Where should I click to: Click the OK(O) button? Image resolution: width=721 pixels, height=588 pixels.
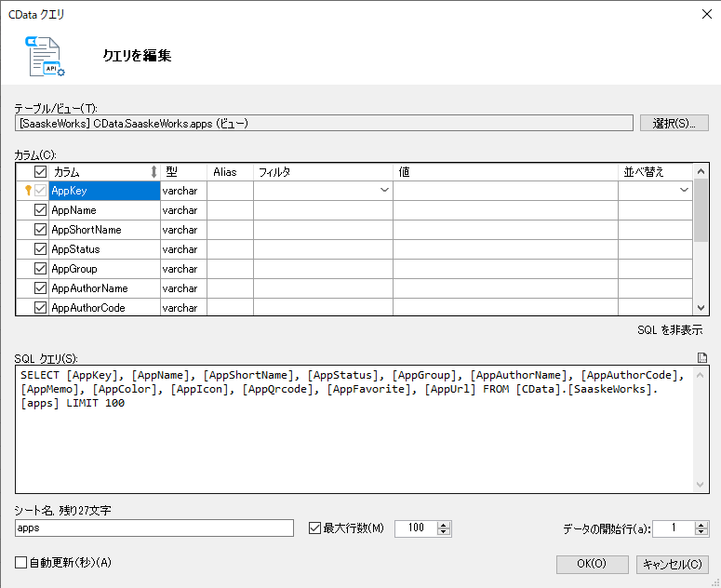pyautogui.click(x=593, y=564)
